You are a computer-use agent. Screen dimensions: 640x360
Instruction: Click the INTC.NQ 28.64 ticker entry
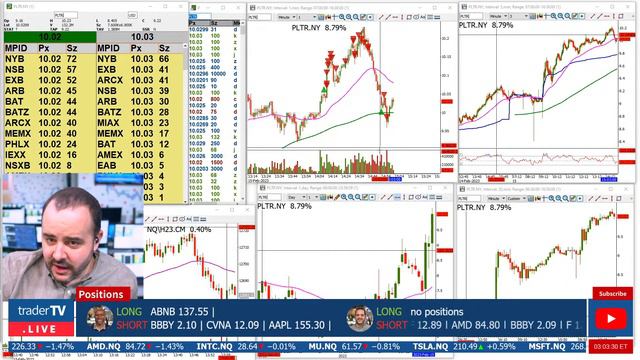pyautogui.click(x=246, y=347)
